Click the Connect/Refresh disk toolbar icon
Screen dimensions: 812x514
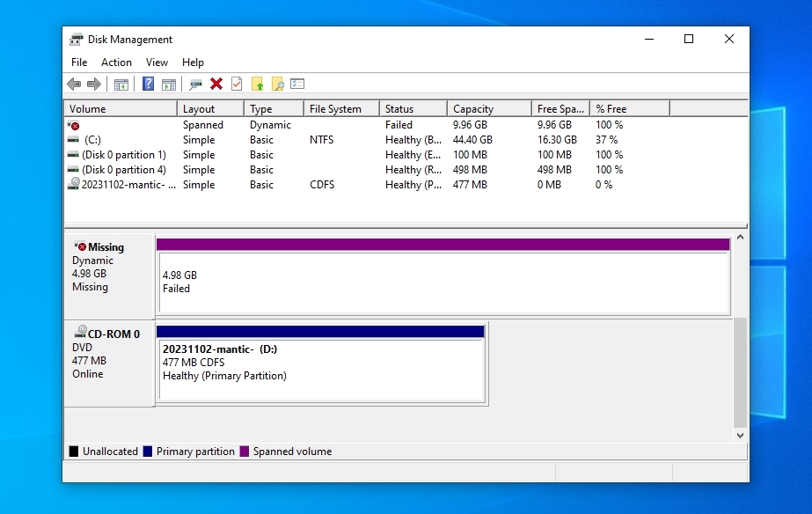pyautogui.click(x=195, y=84)
